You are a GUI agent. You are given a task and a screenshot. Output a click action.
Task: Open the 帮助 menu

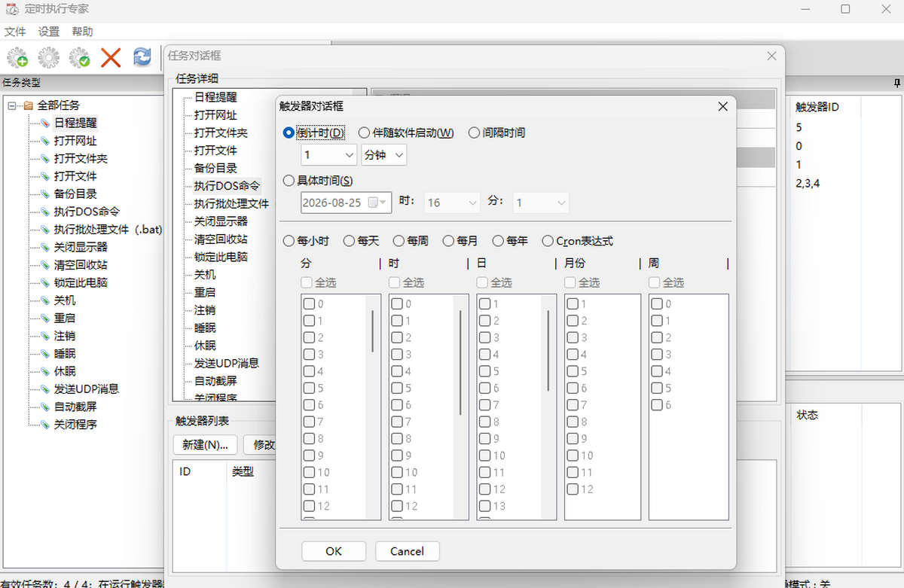(82, 32)
